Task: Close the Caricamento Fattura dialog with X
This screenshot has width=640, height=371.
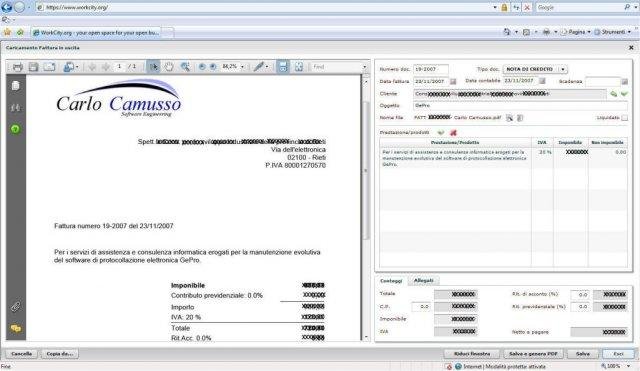Action: (x=631, y=48)
